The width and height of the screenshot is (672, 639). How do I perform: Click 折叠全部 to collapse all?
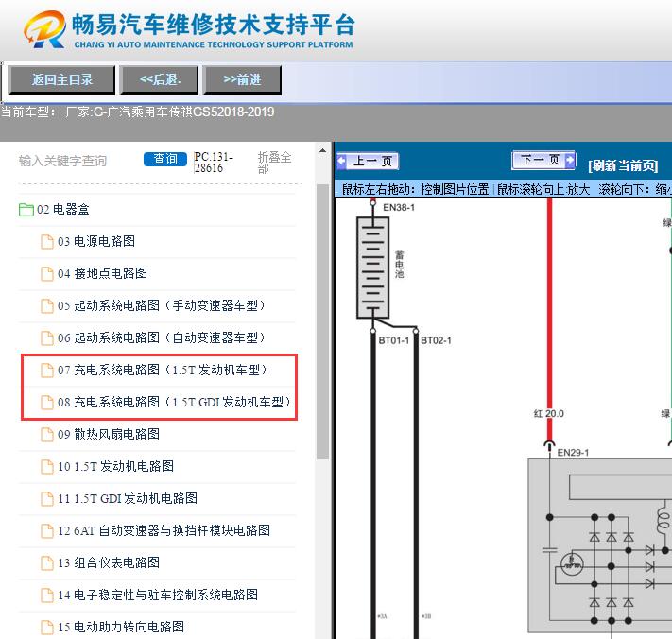coord(274,163)
